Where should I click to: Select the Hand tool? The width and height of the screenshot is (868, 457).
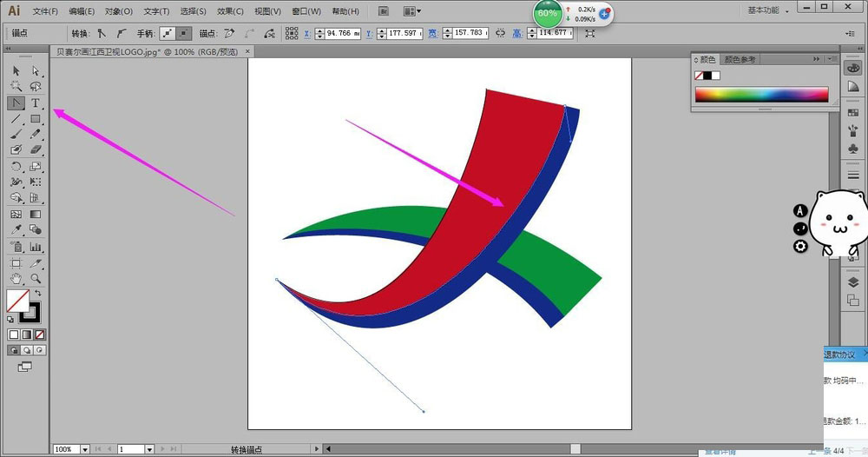[x=16, y=279]
